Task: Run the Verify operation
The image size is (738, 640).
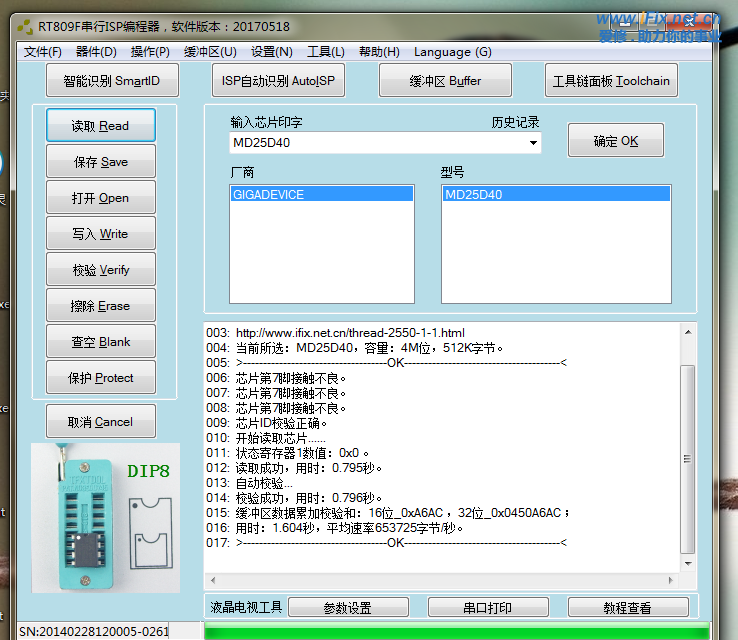Action: 100,270
